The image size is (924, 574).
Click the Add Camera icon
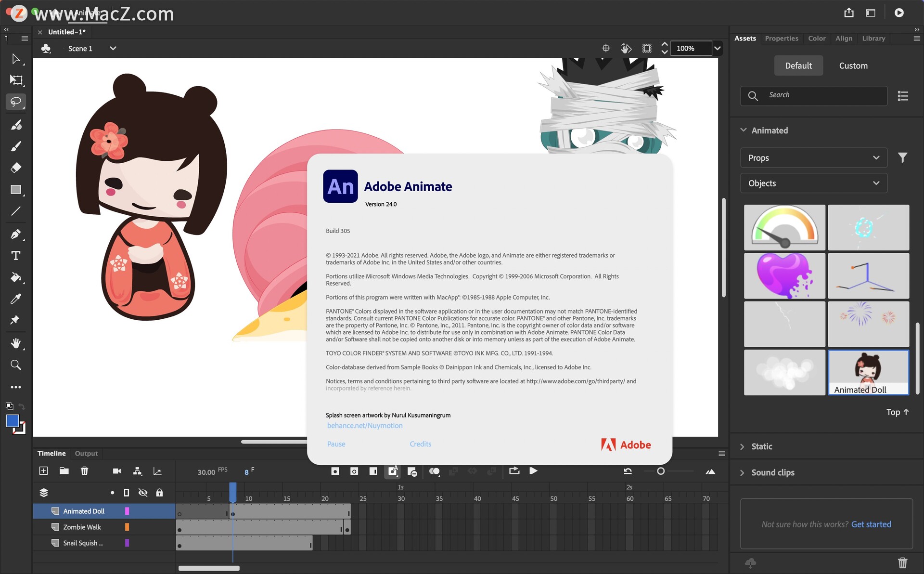pos(117,471)
